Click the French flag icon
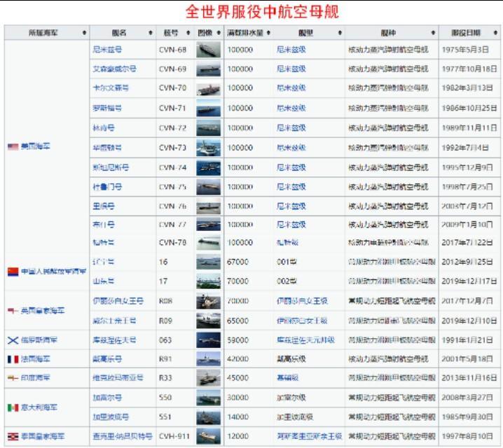This screenshot has height=448, width=503. point(13,359)
